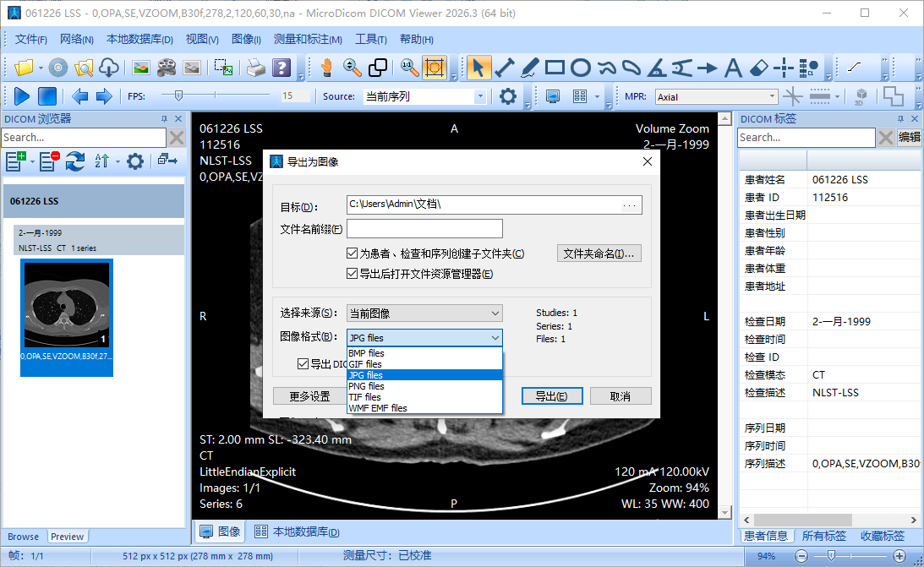924x567 pixels.
Task: Choose WMF EMF files from format list
Action: tap(424, 408)
